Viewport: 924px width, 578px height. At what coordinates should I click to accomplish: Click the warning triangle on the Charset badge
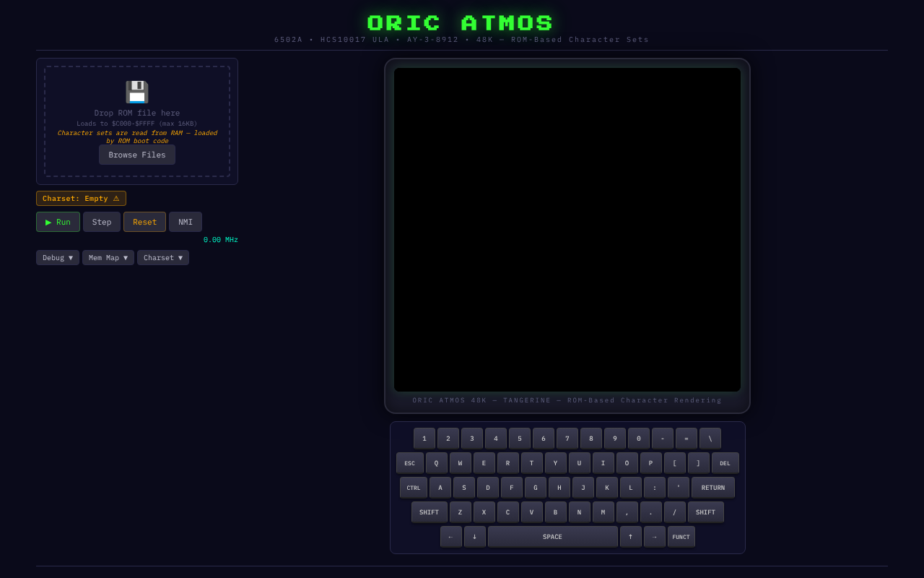click(116, 198)
